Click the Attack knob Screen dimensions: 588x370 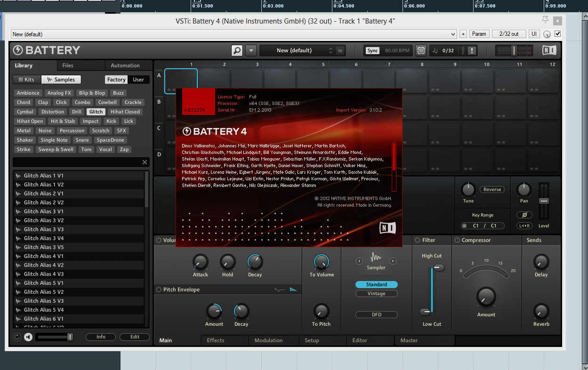coord(200,262)
